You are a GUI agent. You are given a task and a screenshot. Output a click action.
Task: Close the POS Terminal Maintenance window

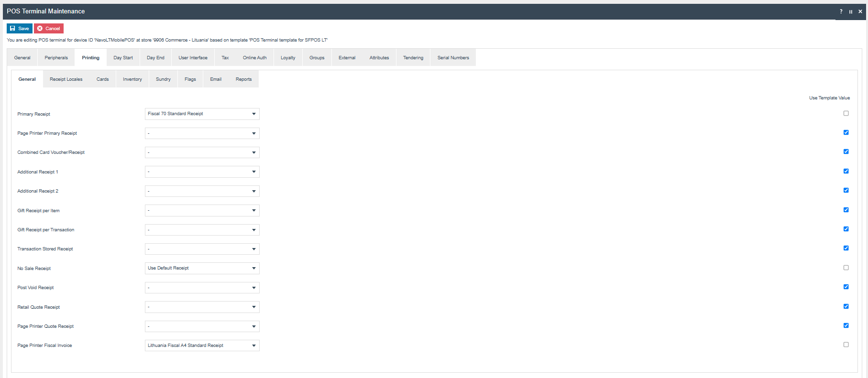(860, 11)
